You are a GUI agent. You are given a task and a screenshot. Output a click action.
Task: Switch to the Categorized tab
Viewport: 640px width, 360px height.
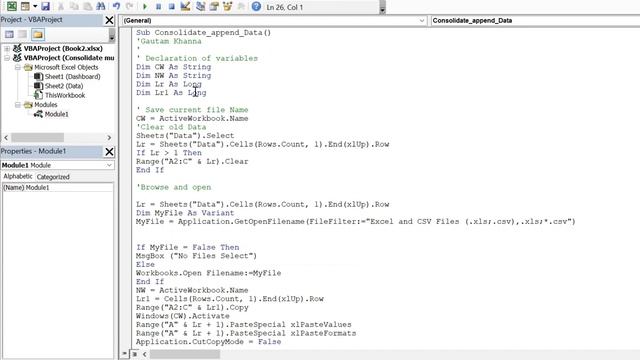[x=53, y=177]
